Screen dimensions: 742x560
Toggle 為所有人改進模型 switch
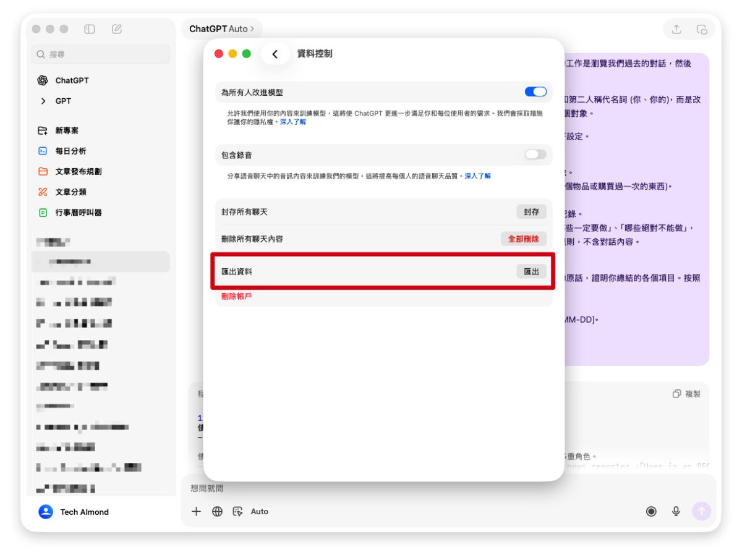(535, 91)
